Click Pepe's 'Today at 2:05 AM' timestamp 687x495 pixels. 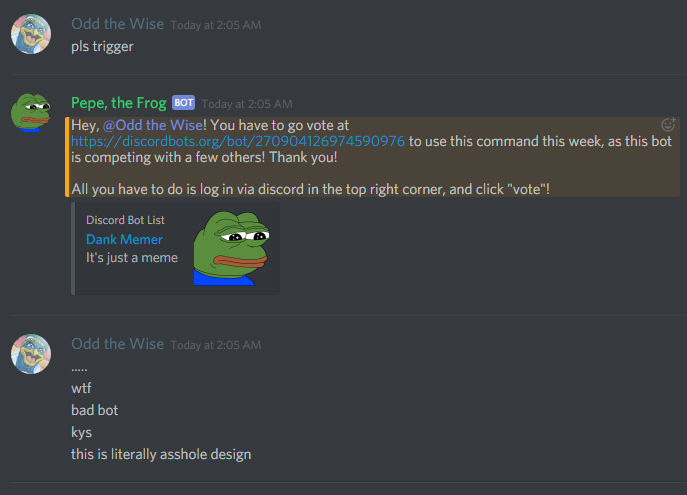coord(247,104)
